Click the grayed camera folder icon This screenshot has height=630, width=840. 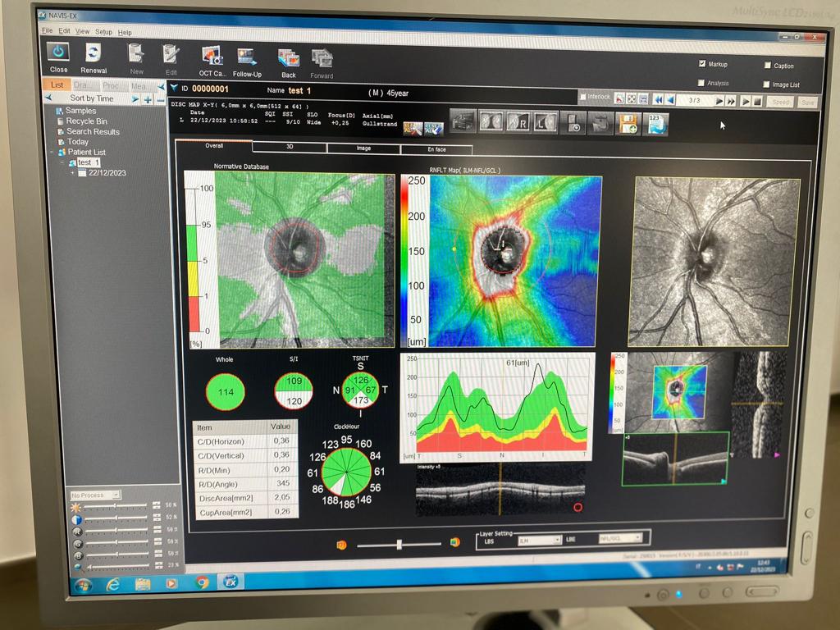(x=600, y=124)
